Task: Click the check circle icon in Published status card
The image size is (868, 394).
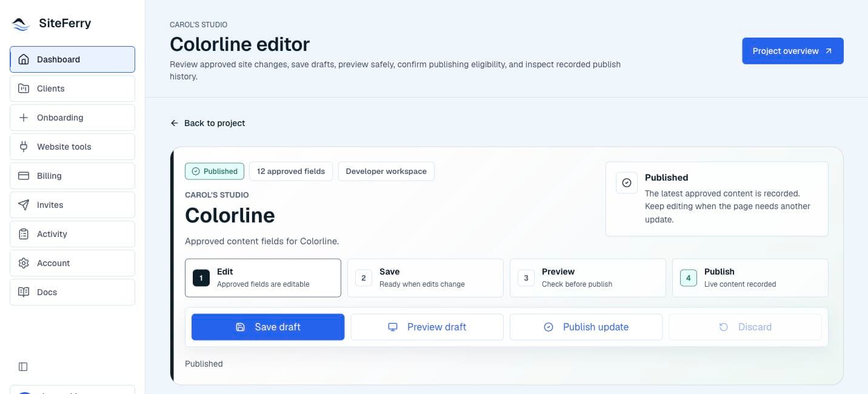Action: tap(627, 182)
